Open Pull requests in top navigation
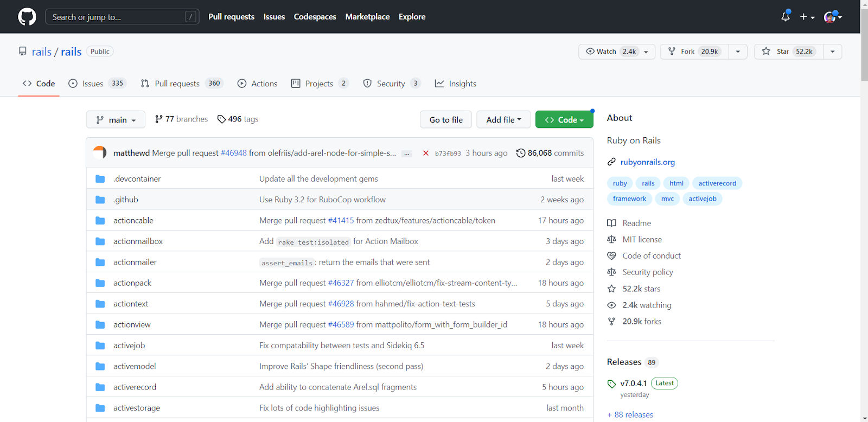The image size is (868, 422). pyautogui.click(x=231, y=17)
